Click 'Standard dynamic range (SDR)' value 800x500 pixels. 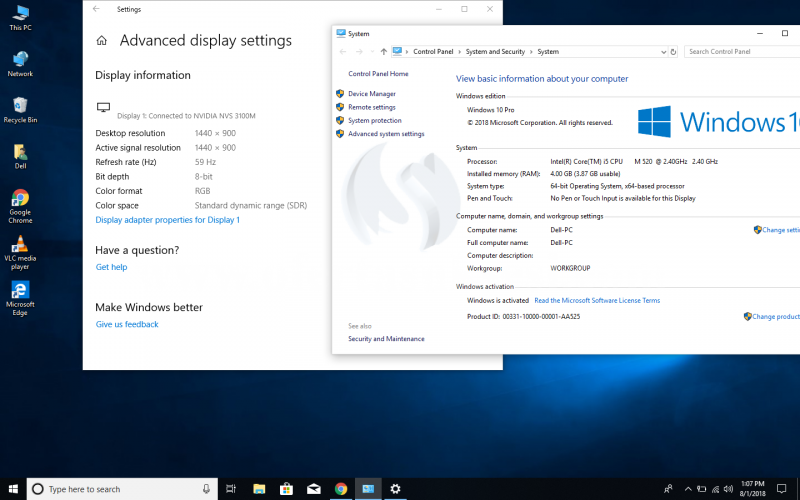(251, 206)
